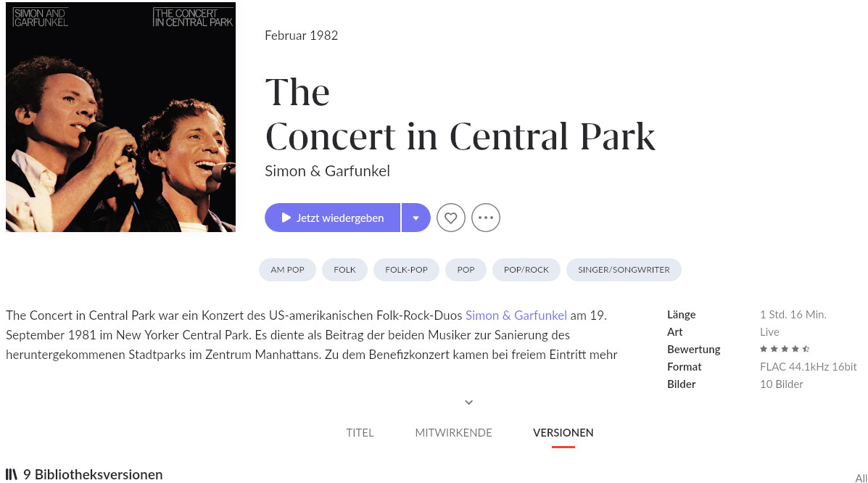Open the 10 Bilder images entry

tap(781, 384)
